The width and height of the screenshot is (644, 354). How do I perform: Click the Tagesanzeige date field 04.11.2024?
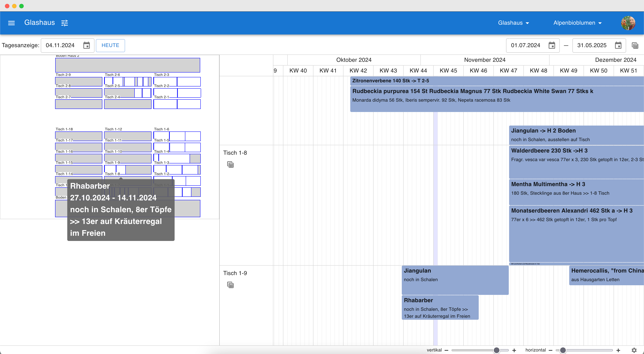pyautogui.click(x=60, y=45)
